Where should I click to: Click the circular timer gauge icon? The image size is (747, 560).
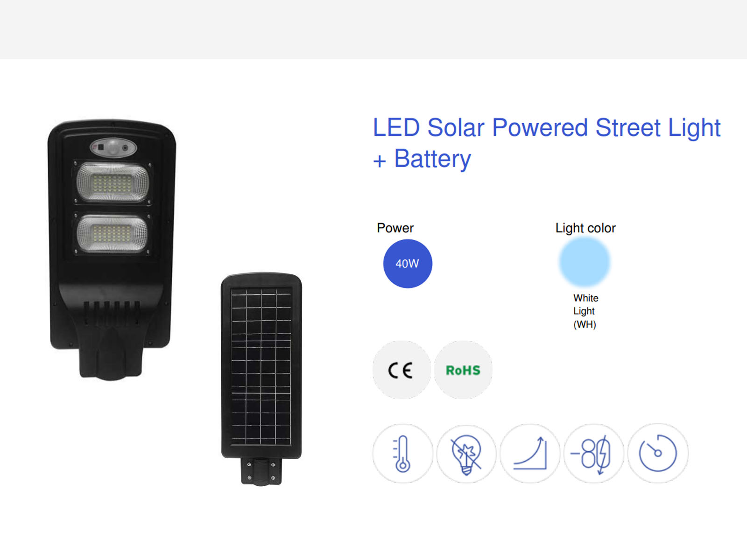point(658,453)
